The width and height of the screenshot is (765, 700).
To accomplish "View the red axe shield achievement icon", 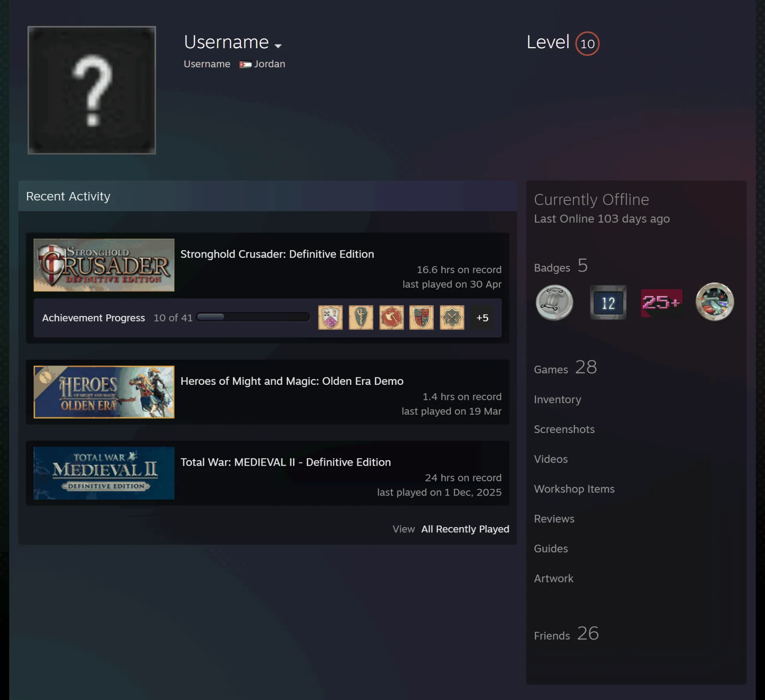I will [x=391, y=318].
